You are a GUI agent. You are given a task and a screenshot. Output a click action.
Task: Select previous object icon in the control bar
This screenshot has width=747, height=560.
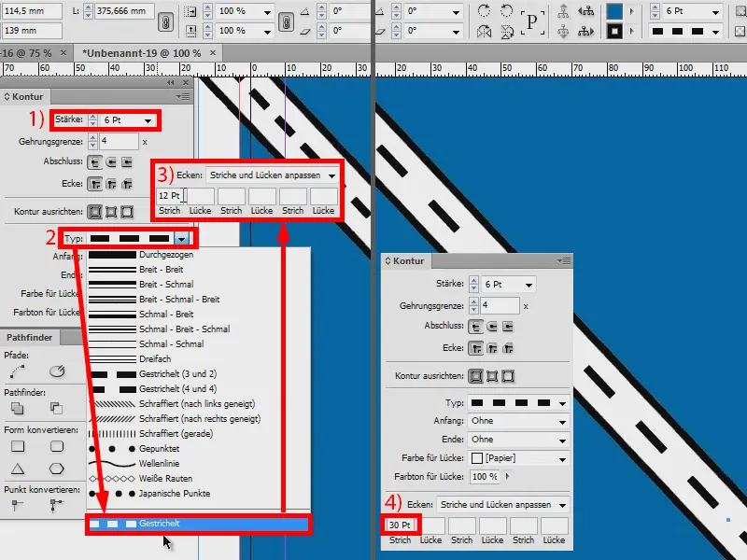point(586,10)
